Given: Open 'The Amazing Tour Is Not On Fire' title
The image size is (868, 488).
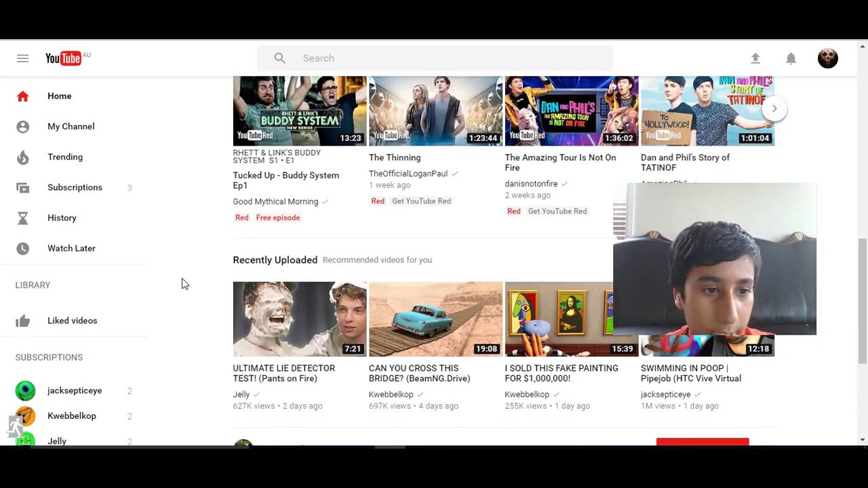Looking at the screenshot, I should pyautogui.click(x=560, y=163).
